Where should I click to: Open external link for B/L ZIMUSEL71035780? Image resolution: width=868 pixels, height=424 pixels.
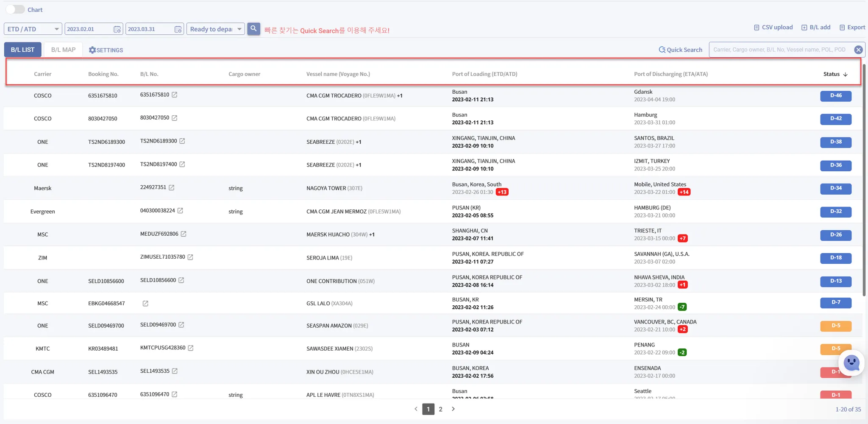pos(190,257)
